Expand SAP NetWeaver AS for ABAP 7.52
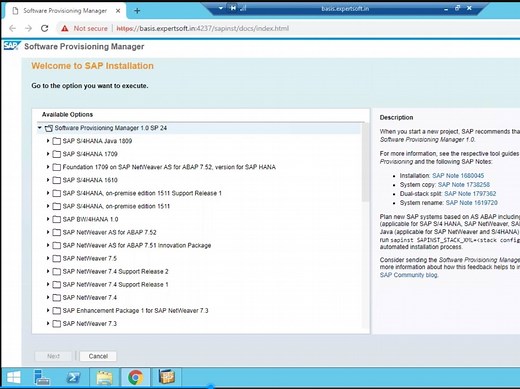The width and height of the screenshot is (520, 389). [48, 232]
